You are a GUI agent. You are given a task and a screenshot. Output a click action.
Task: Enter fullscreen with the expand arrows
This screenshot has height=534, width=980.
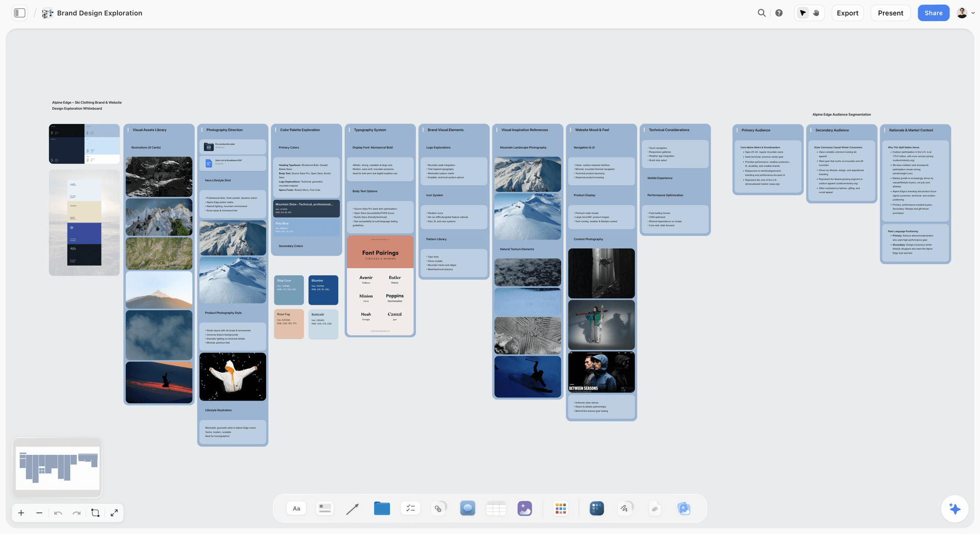point(114,513)
